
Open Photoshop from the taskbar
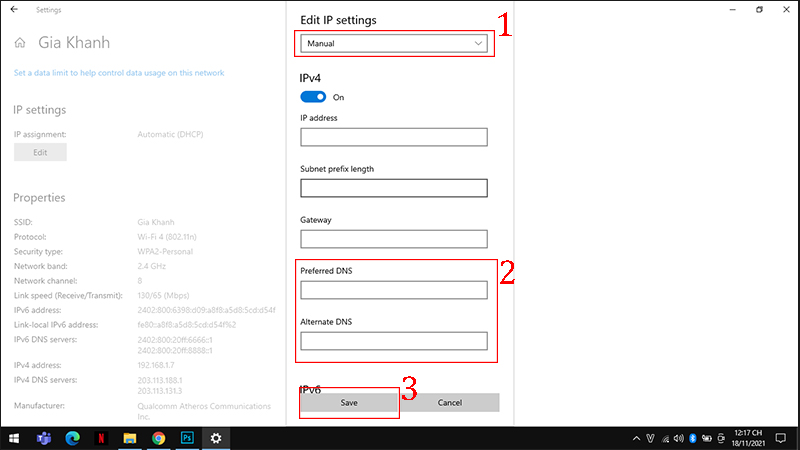pyautogui.click(x=186, y=438)
